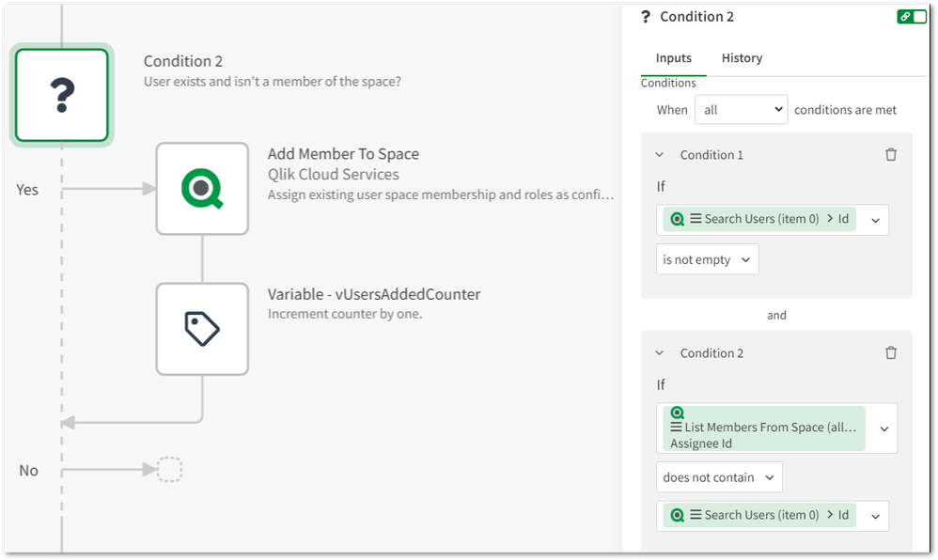The image size is (938, 560).
Task: Open the Inputs tab
Action: [x=673, y=58]
